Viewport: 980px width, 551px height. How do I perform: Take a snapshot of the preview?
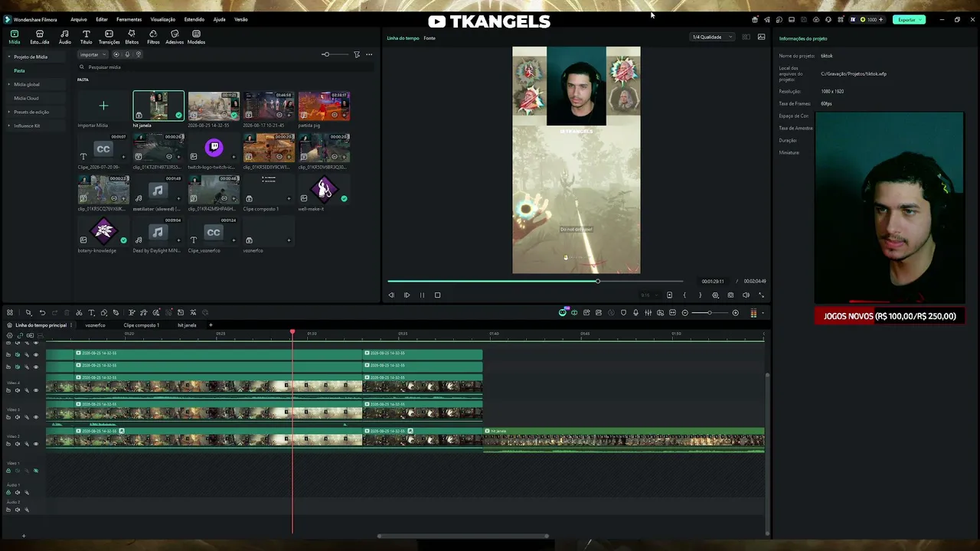(730, 295)
